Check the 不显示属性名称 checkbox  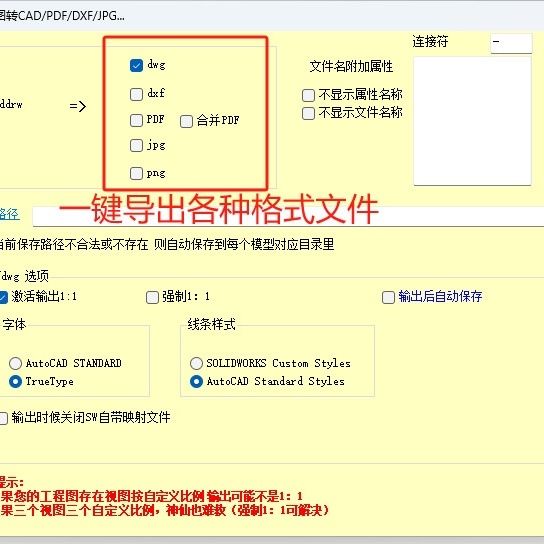308,95
